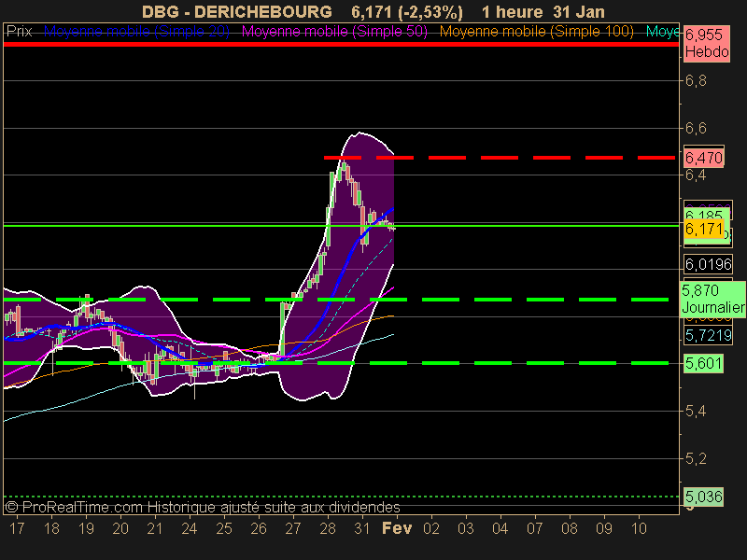
Task: Click date 24 on the time axis
Action: point(190,528)
